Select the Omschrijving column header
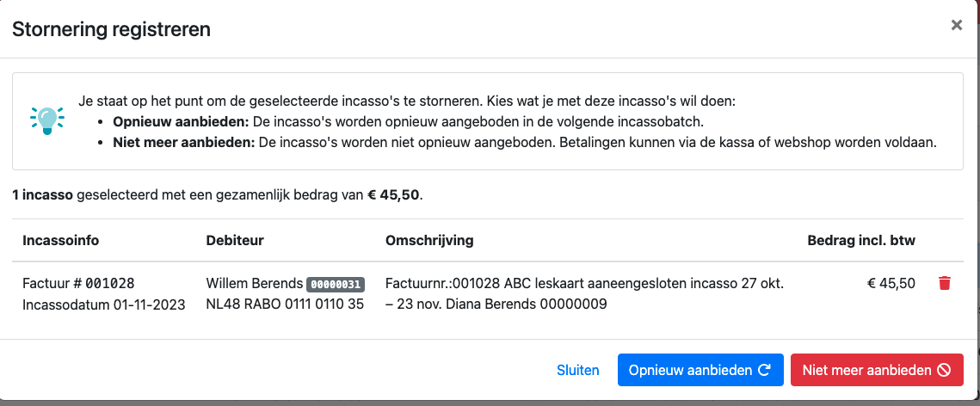The height and width of the screenshot is (406, 980). coord(429,241)
